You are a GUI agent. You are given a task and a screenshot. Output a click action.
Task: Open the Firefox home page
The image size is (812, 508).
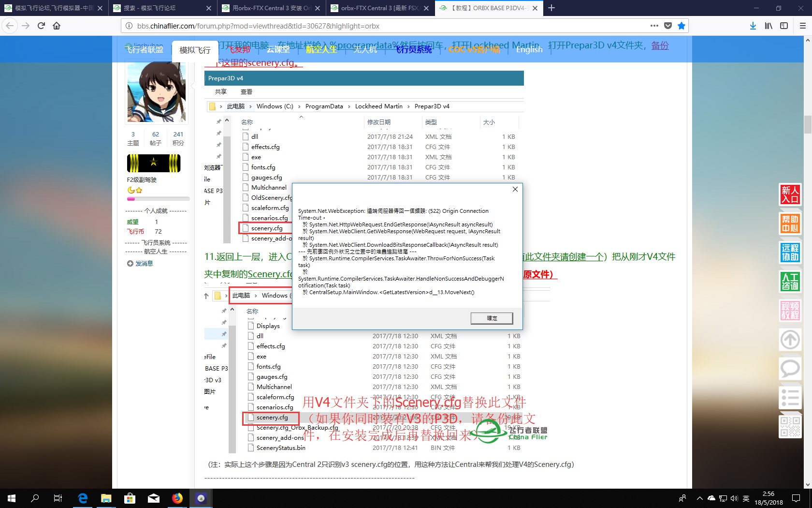(57, 26)
